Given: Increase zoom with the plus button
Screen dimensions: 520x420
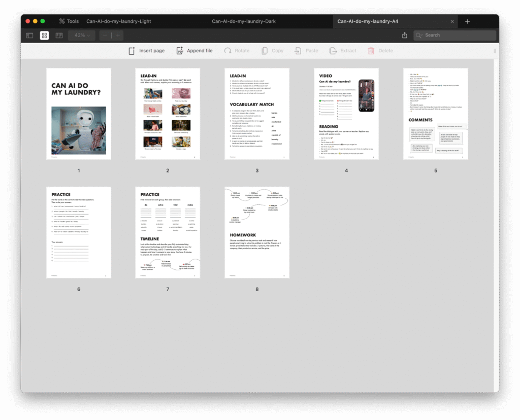Looking at the screenshot, I should coord(118,36).
